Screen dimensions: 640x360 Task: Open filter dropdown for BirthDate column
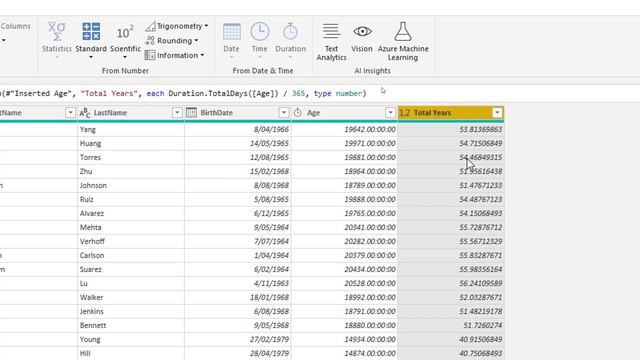tap(284, 113)
